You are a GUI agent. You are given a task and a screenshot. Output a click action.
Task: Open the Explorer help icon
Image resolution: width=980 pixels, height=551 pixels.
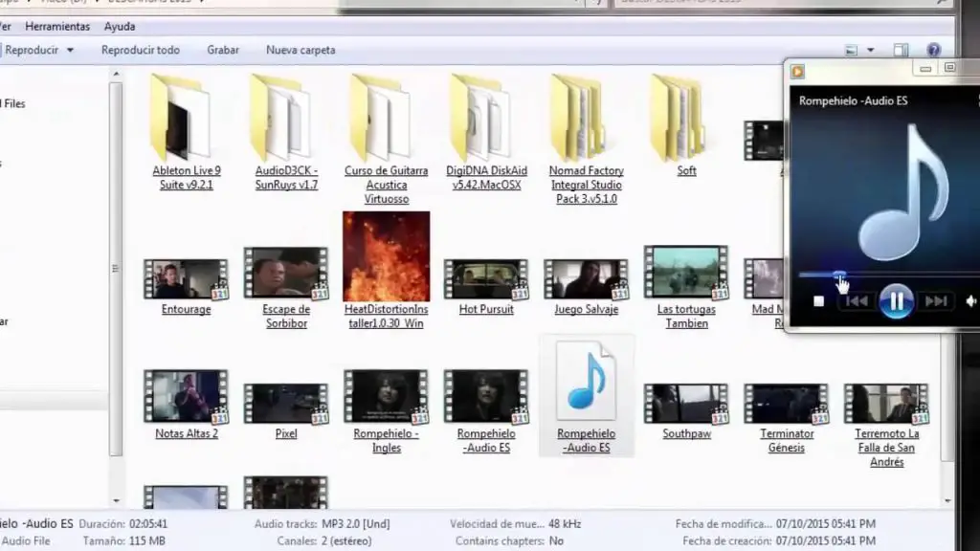(933, 50)
